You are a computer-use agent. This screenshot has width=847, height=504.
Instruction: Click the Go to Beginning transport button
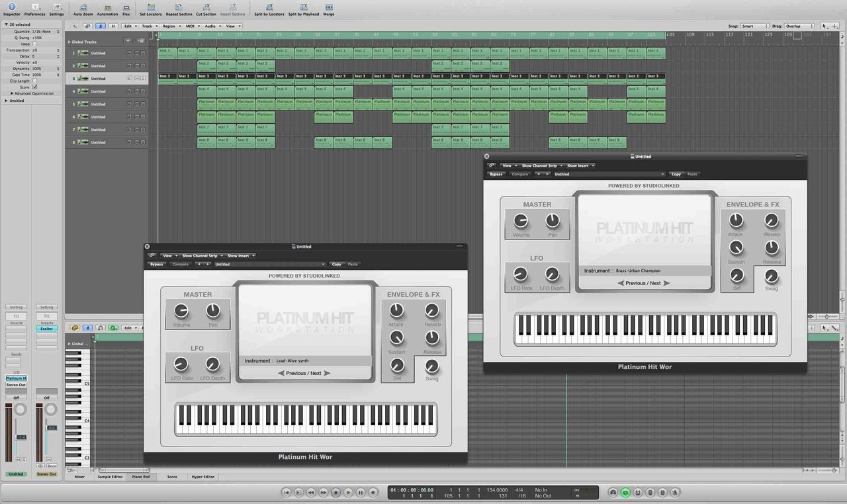point(286,492)
